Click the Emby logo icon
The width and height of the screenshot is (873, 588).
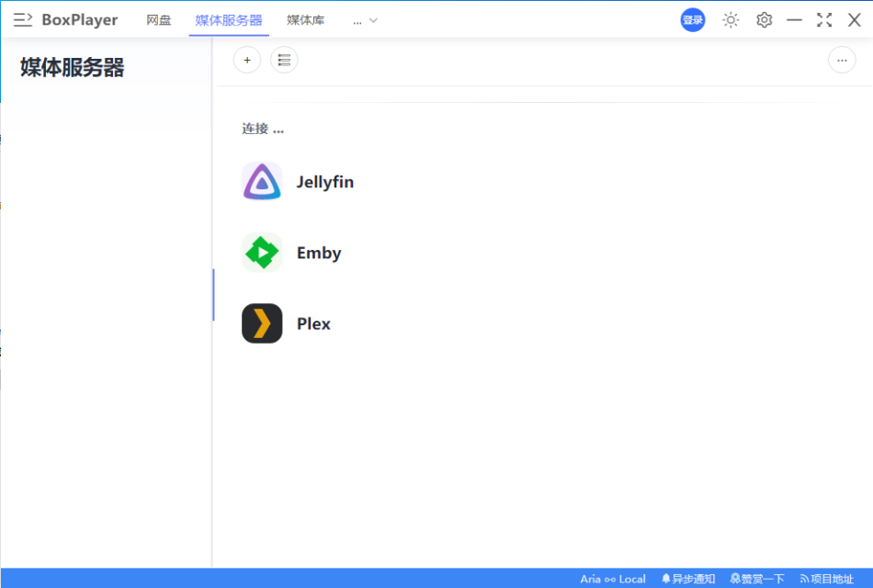tap(262, 253)
